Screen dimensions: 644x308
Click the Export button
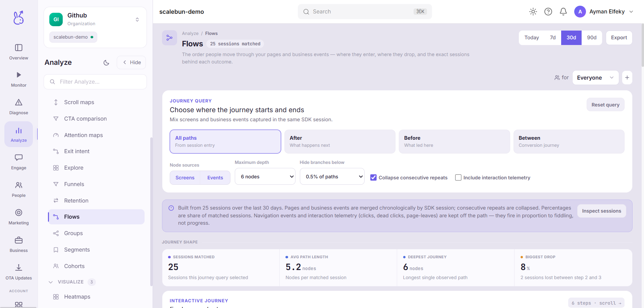tap(619, 38)
